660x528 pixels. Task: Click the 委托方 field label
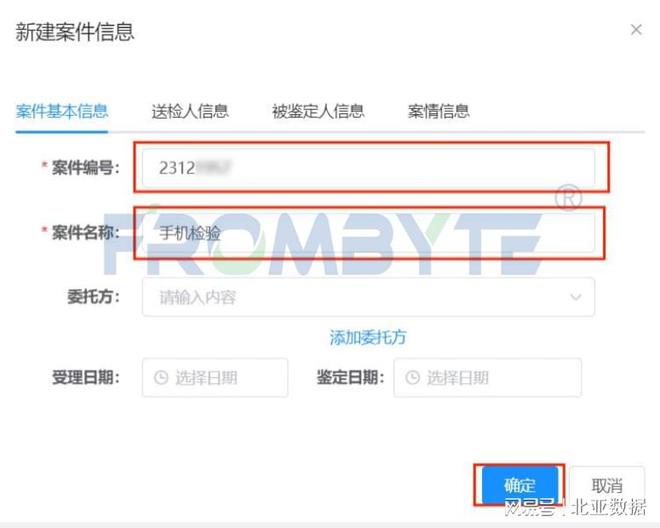pyautogui.click(x=93, y=297)
